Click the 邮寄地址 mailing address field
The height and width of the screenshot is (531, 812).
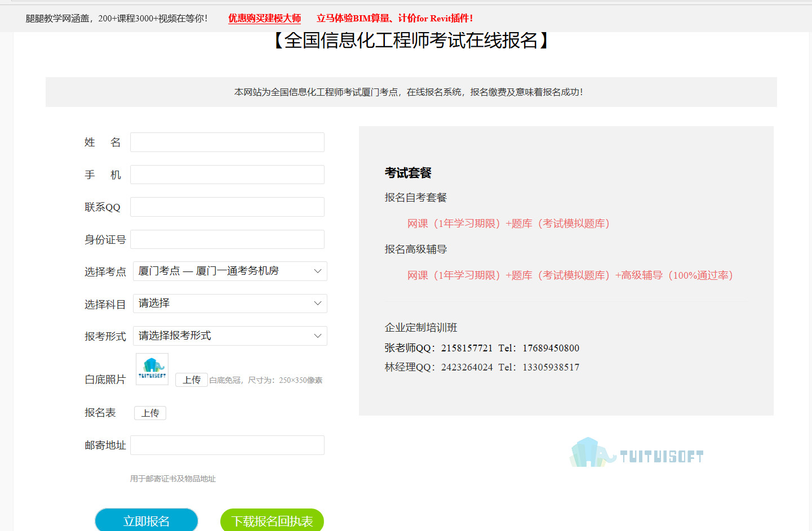pos(227,445)
